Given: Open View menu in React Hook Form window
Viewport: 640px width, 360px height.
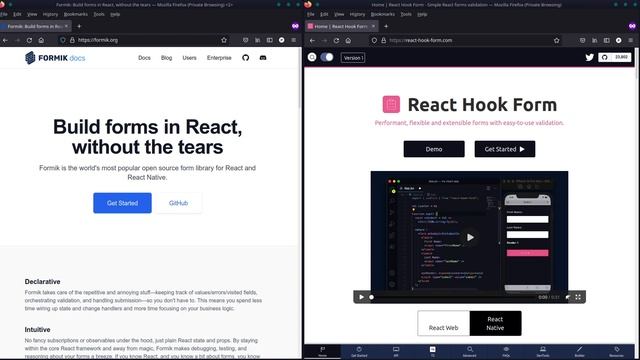Looking at the screenshot, I should pos(339,14).
